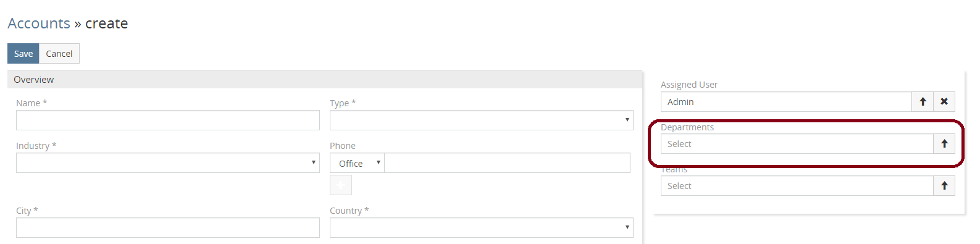The height and width of the screenshot is (244, 980).
Task: Add another phone number plus icon
Action: (x=341, y=185)
